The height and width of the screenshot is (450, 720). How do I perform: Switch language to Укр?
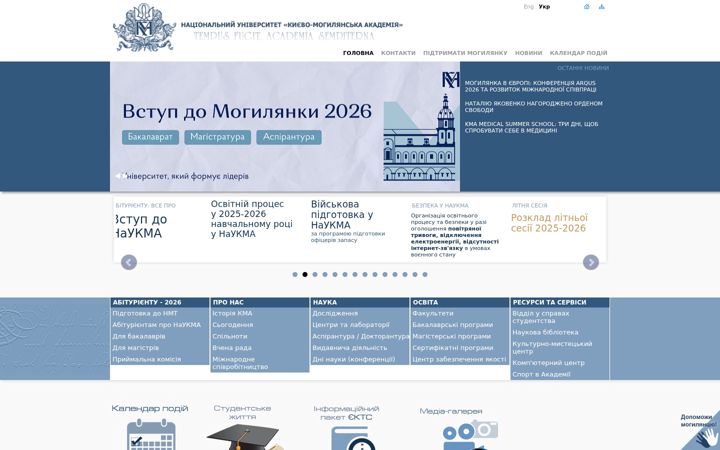[x=544, y=7]
